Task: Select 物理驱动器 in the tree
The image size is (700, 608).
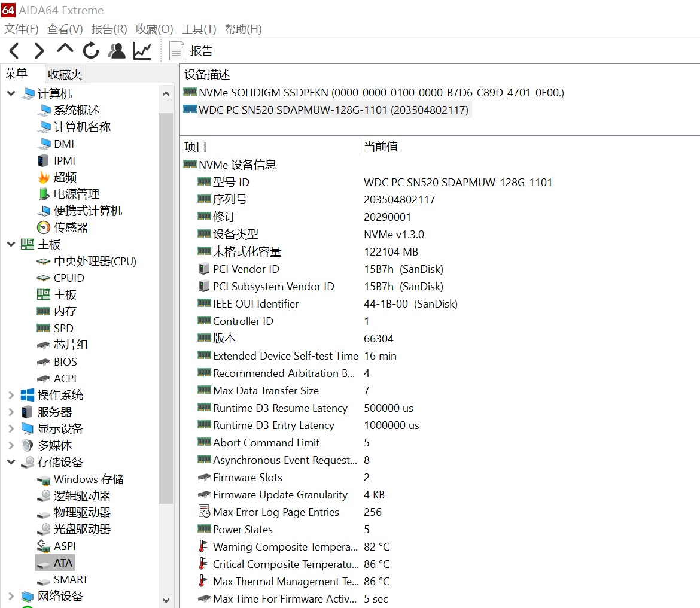Action: pyautogui.click(x=82, y=512)
